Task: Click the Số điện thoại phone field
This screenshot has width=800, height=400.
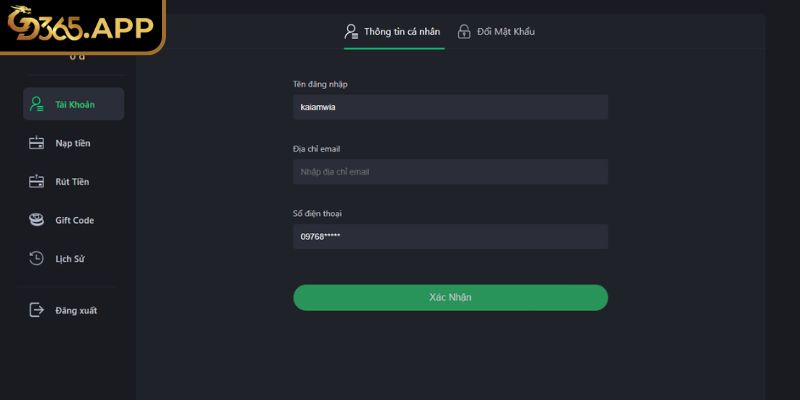Action: 450,237
